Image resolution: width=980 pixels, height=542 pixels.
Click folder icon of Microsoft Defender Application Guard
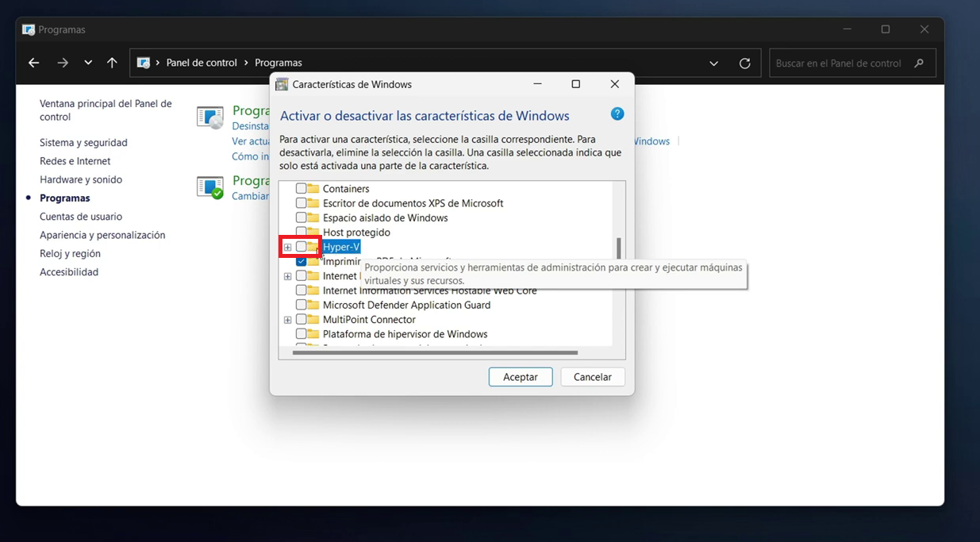coord(313,305)
